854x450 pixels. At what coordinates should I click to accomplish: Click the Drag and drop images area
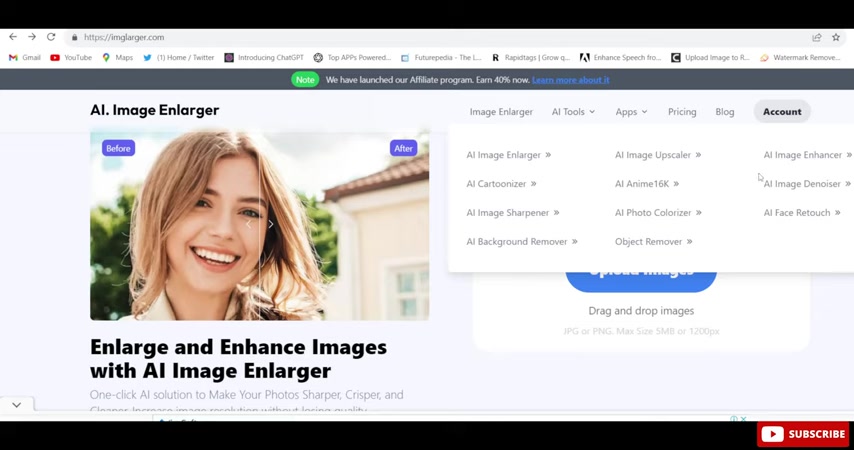(x=641, y=311)
